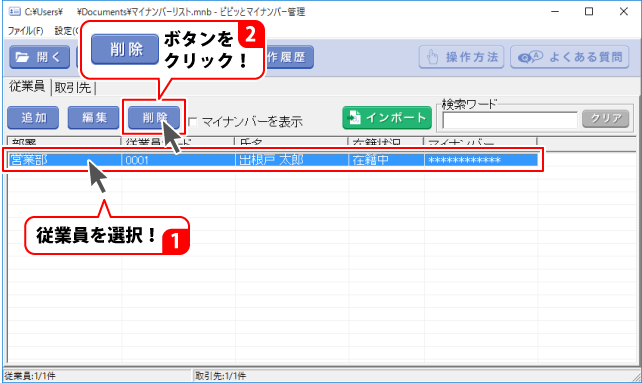Open the 操作方法 help button

point(461,57)
